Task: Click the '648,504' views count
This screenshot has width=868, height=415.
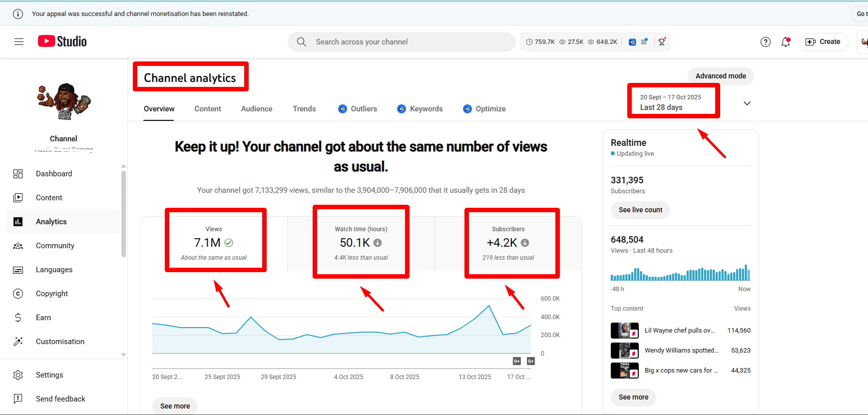Action: [627, 240]
